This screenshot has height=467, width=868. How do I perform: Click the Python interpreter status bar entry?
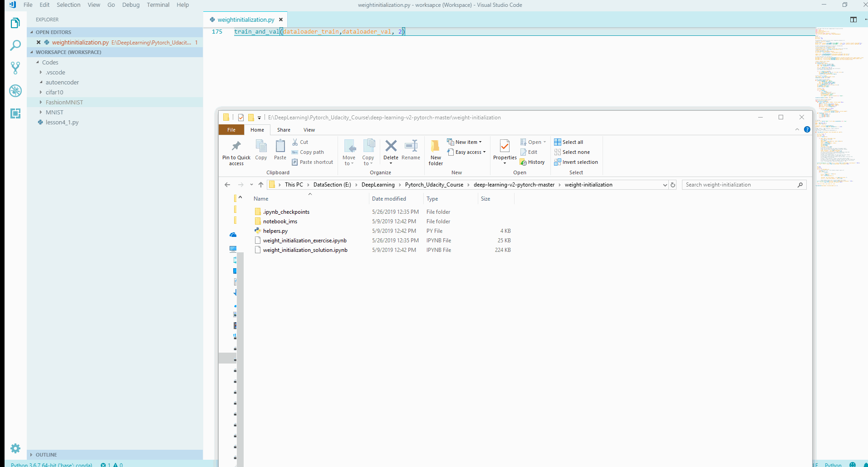pos(51,465)
